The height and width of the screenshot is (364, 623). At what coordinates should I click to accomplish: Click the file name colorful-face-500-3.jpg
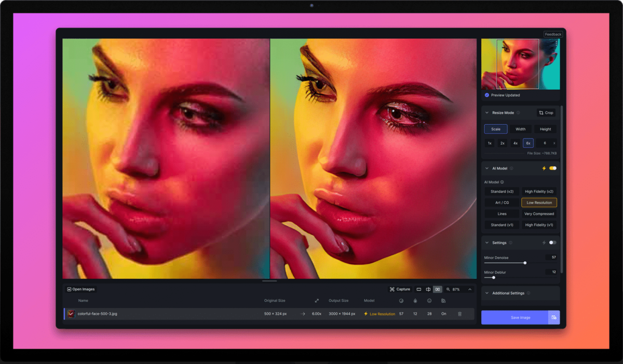[x=97, y=314]
